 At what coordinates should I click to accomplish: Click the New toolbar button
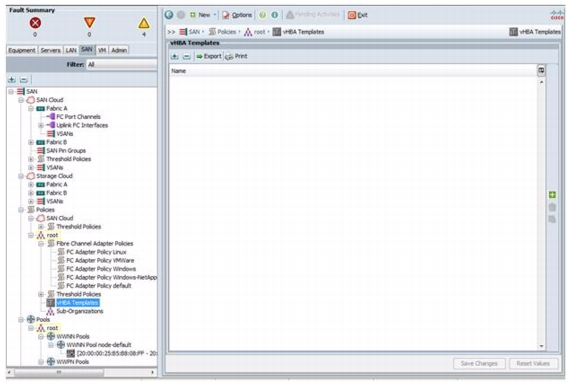pos(201,15)
